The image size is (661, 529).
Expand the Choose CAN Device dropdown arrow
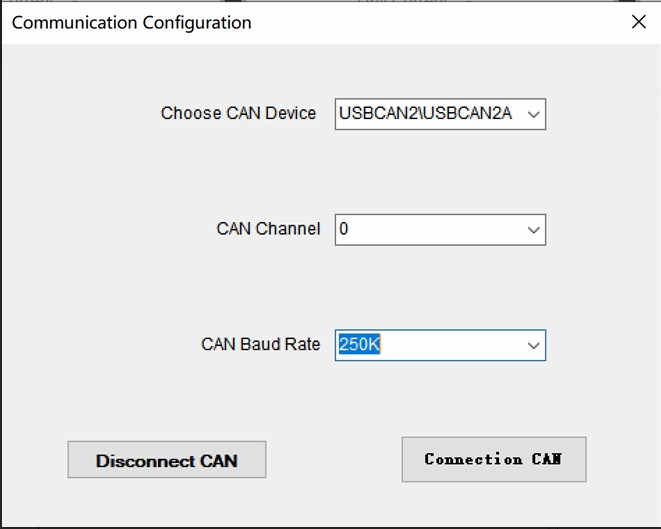pyautogui.click(x=534, y=114)
